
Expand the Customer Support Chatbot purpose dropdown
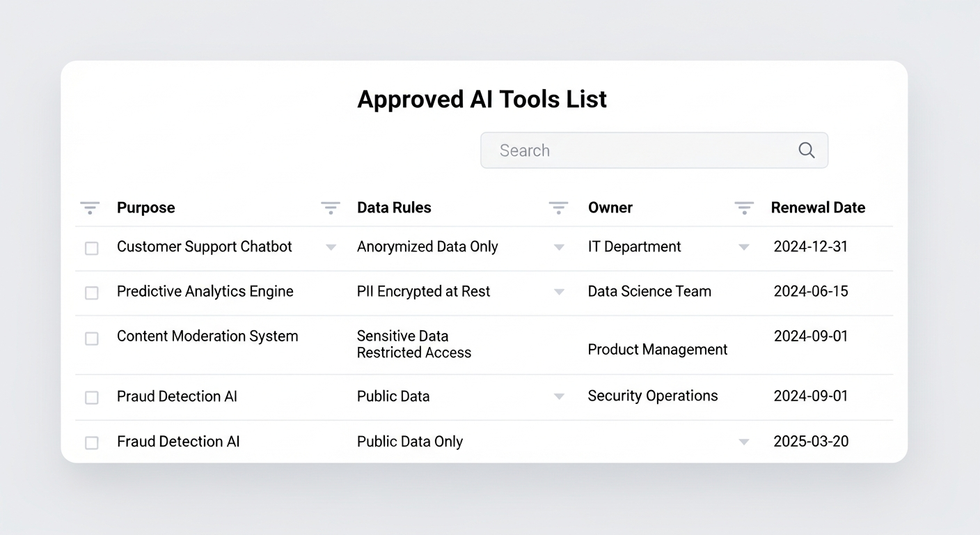331,247
